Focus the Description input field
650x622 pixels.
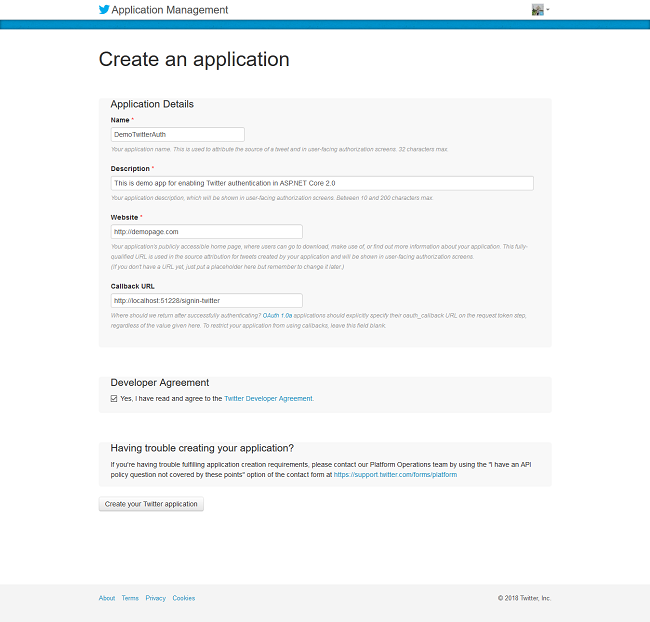click(322, 183)
